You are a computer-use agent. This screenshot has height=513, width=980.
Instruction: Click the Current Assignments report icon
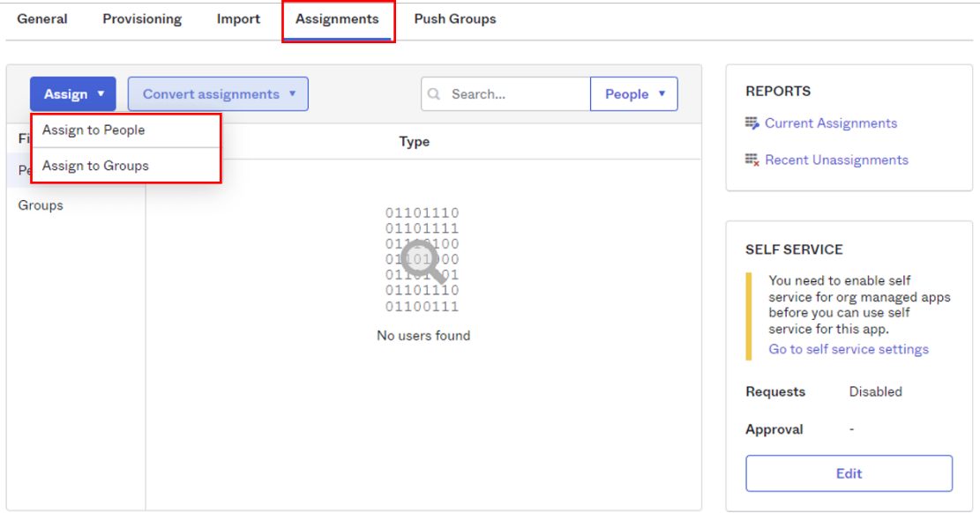[752, 123]
